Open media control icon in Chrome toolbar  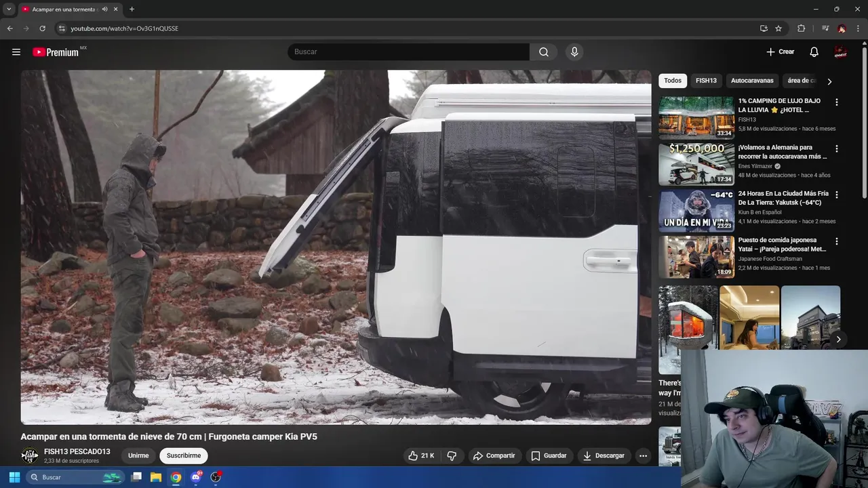coord(825,28)
